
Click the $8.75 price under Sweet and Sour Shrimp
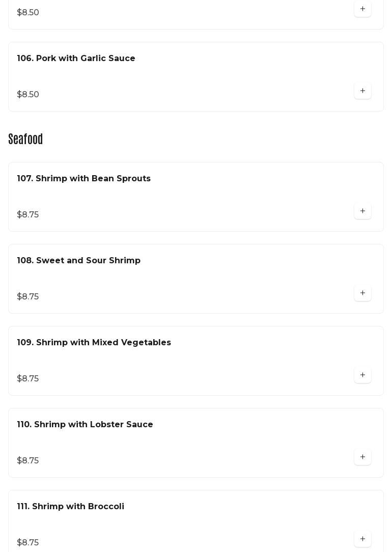pos(28,297)
